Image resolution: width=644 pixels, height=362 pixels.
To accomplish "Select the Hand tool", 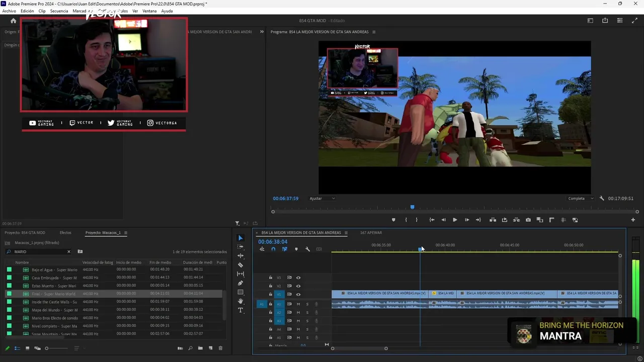I will point(240,301).
